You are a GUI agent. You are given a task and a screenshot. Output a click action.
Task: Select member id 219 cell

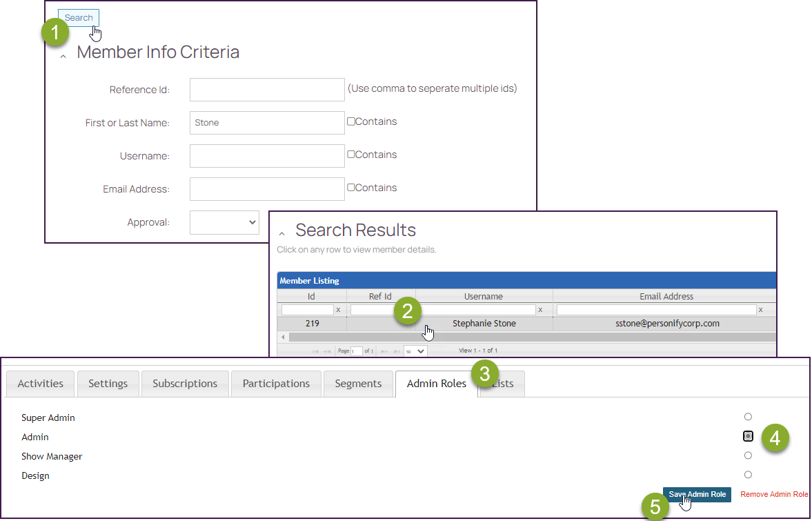coord(312,324)
